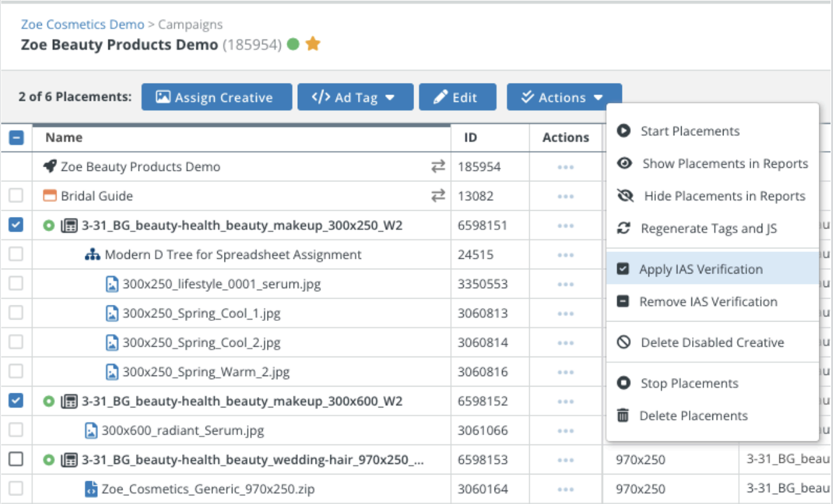Click the 300x600_radiant_Serum.jpg file name
Viewport: 833px width, 504px height.
[x=183, y=431]
